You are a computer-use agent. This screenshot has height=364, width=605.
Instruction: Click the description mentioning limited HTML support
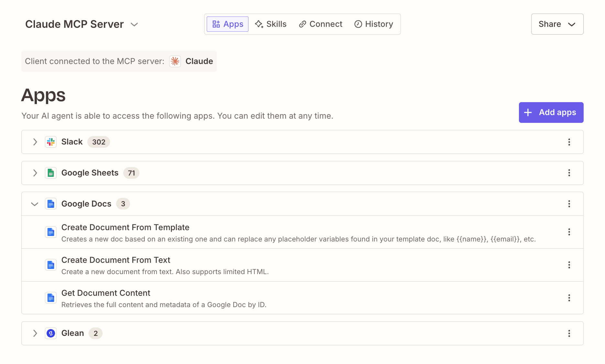pyautogui.click(x=165, y=272)
